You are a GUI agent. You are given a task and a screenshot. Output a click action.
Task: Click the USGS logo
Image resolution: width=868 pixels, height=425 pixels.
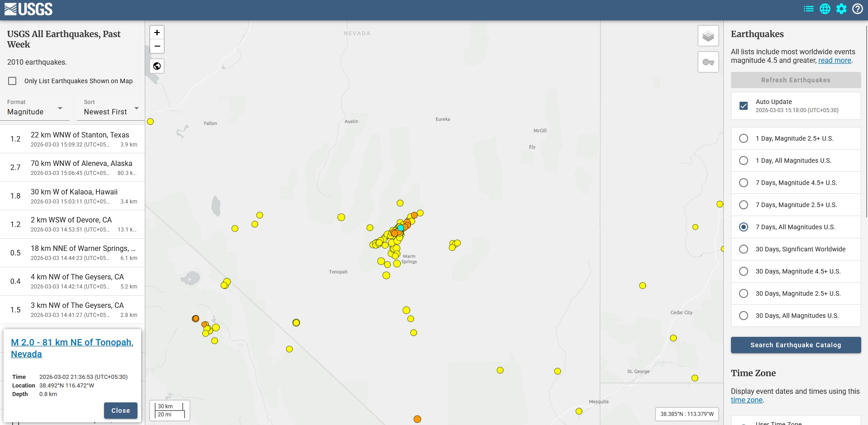(28, 9)
